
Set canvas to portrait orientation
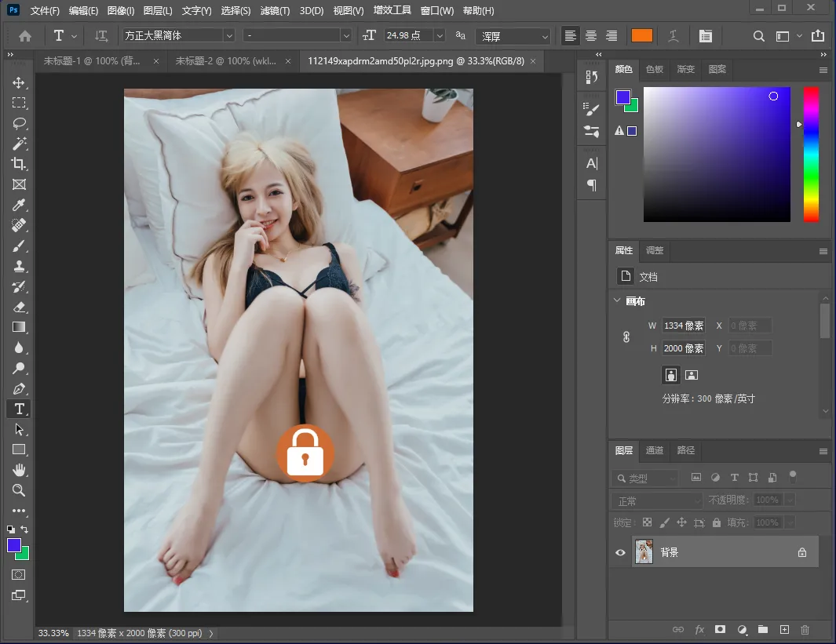[x=670, y=375]
